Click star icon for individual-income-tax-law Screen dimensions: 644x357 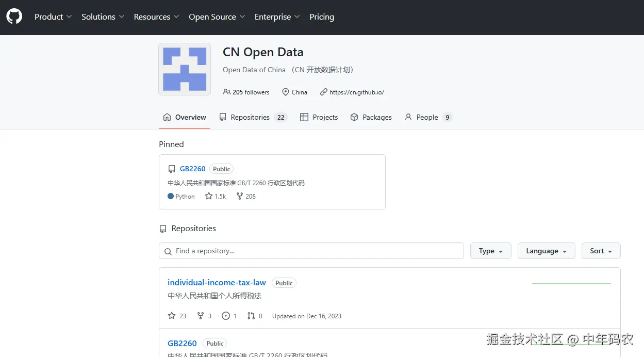coord(172,316)
